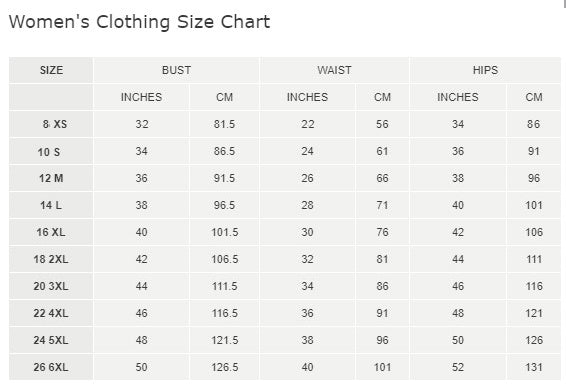Select the HIPS column header
This screenshot has height=389, width=566.
click(485, 70)
